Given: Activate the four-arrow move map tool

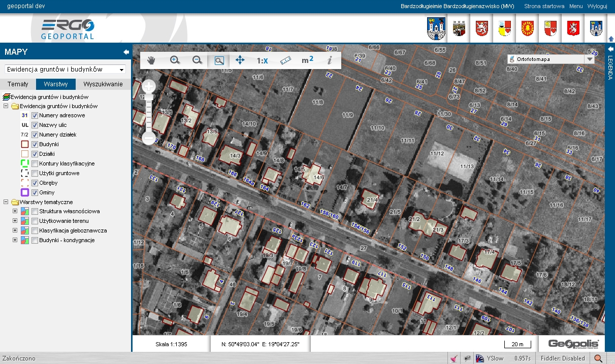Looking at the screenshot, I should (240, 60).
